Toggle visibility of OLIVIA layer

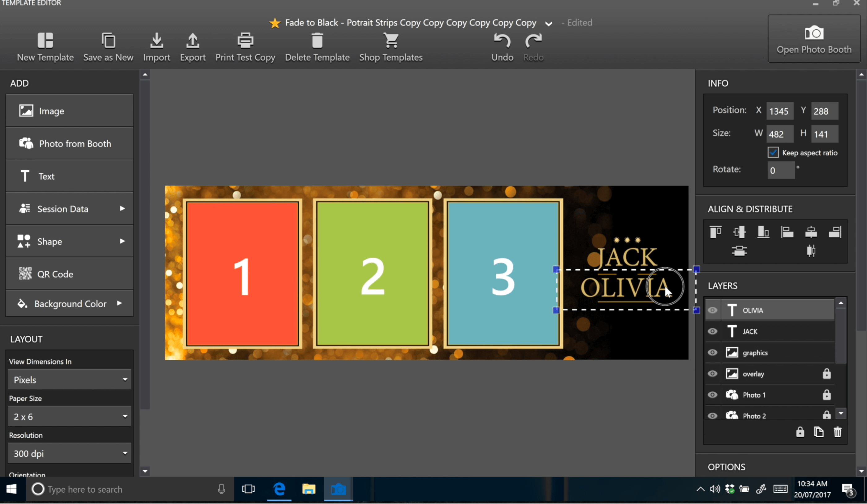pos(713,310)
